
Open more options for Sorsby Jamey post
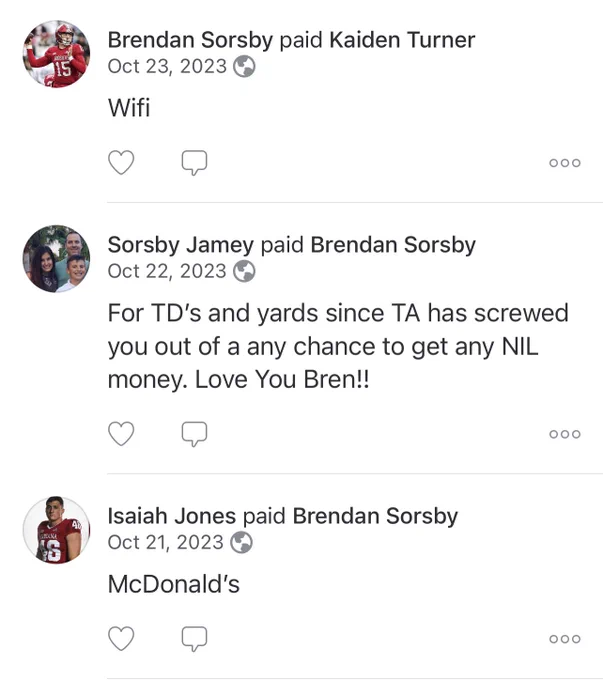(564, 434)
